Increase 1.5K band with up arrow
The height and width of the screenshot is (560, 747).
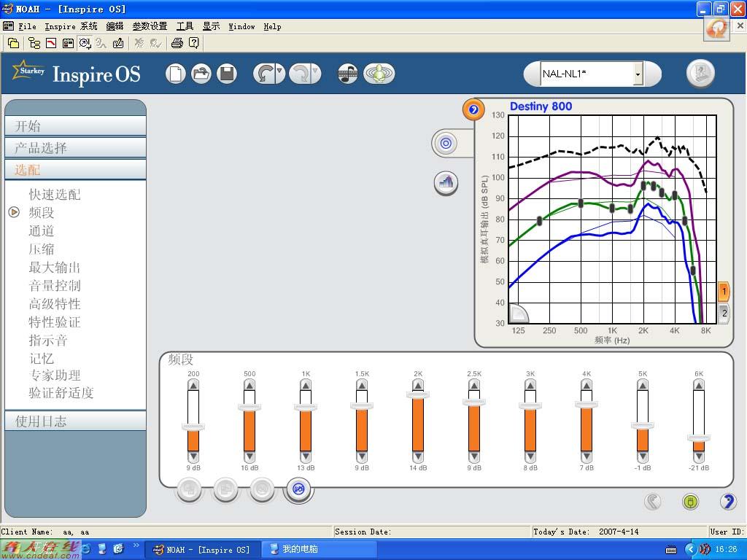[362, 385]
